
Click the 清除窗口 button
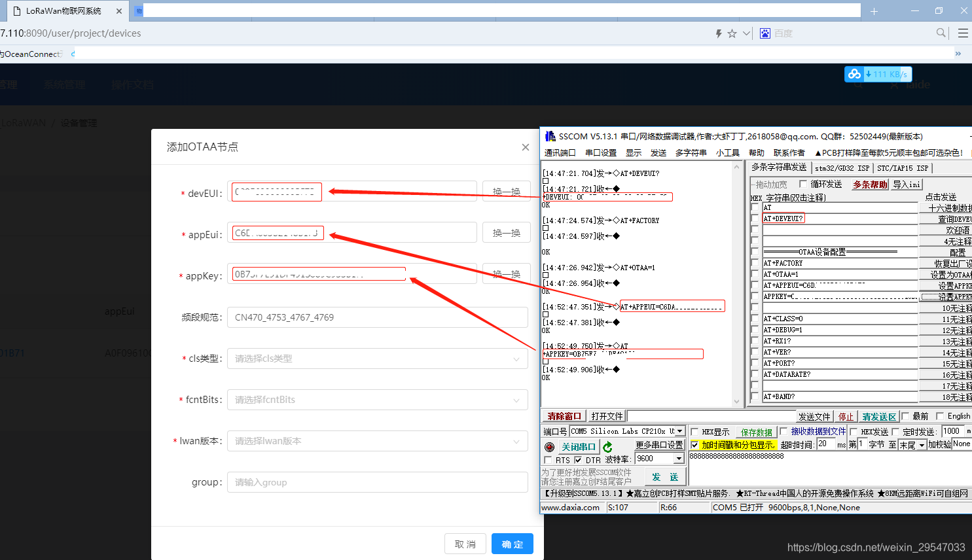[564, 416]
